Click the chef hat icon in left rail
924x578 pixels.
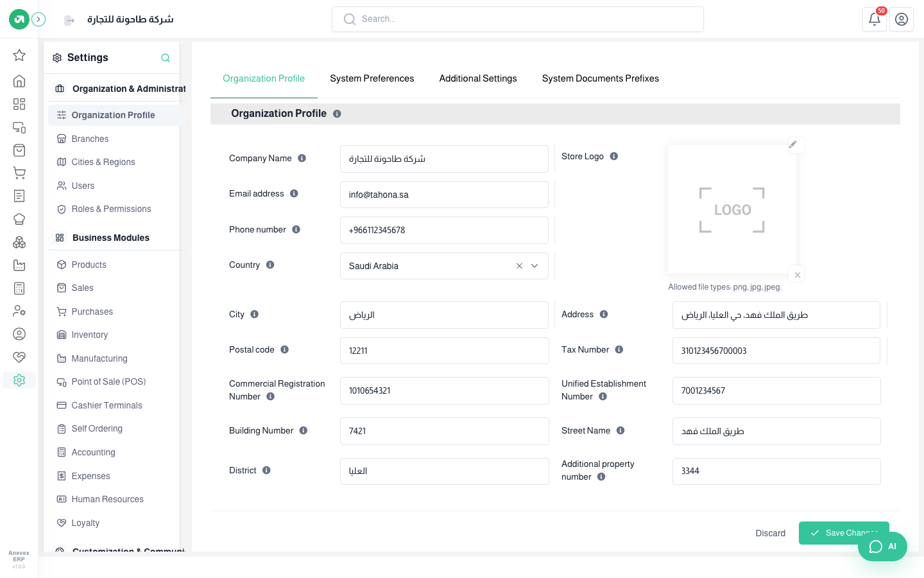click(x=19, y=219)
